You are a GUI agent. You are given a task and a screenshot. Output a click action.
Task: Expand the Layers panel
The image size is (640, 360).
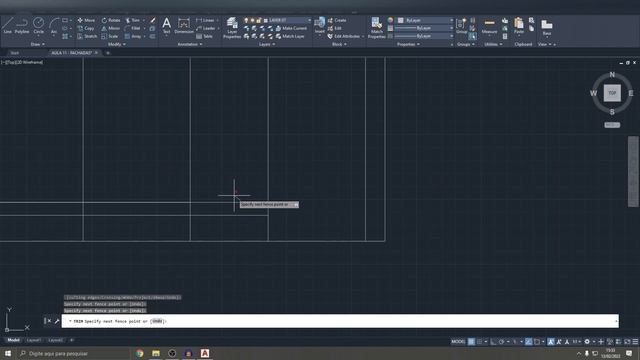tap(267, 44)
